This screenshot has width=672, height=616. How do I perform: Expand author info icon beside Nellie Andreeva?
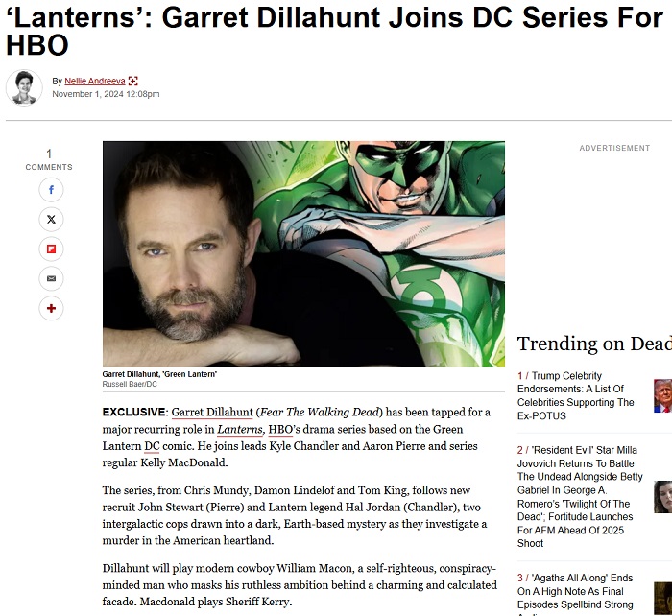[133, 81]
